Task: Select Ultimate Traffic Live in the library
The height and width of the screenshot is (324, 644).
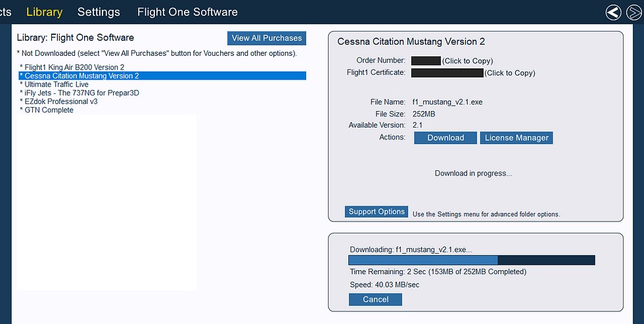Action: 162,84
